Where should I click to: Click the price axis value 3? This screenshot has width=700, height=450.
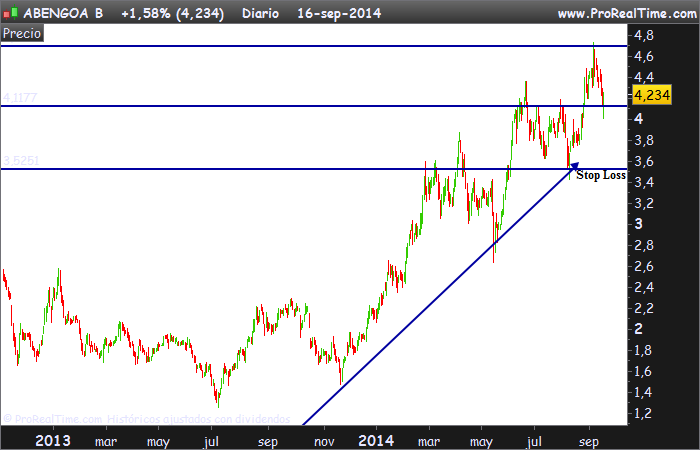[x=639, y=224]
